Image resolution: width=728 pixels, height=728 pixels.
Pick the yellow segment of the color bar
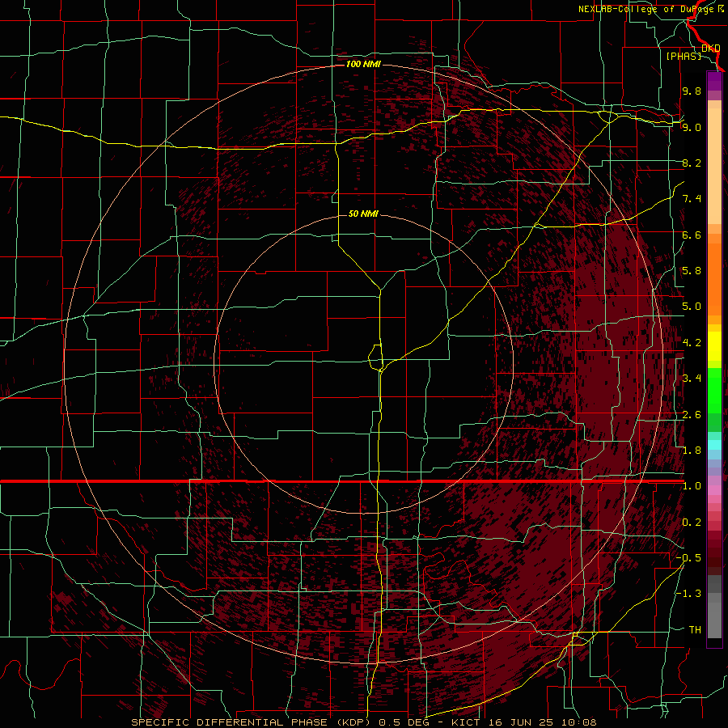click(x=714, y=346)
